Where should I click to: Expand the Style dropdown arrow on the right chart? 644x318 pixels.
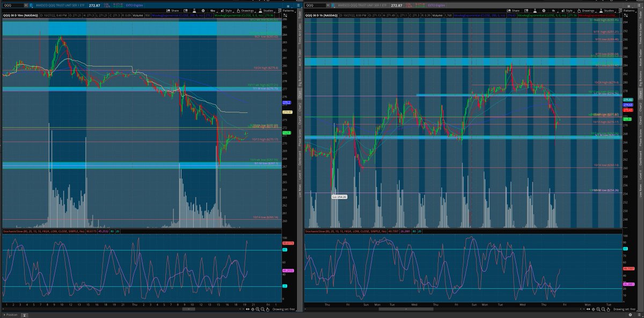point(573,11)
